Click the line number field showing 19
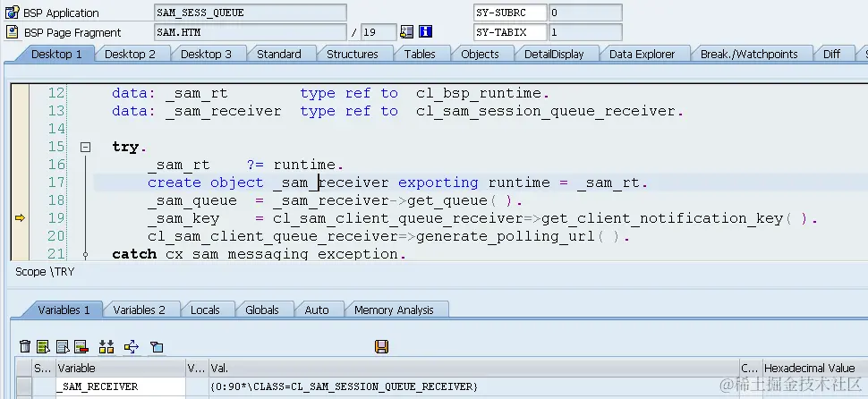 coord(379,32)
